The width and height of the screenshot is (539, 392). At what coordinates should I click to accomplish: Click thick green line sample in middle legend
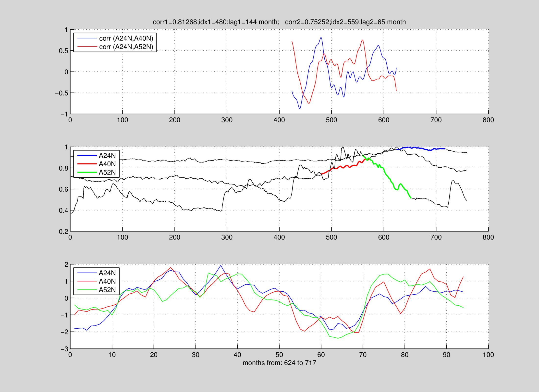tap(87, 172)
